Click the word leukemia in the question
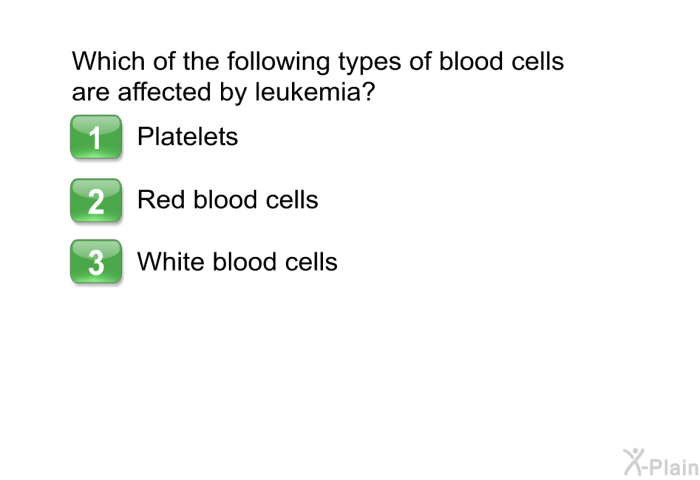The height and width of the screenshot is (480, 700). click(x=306, y=92)
